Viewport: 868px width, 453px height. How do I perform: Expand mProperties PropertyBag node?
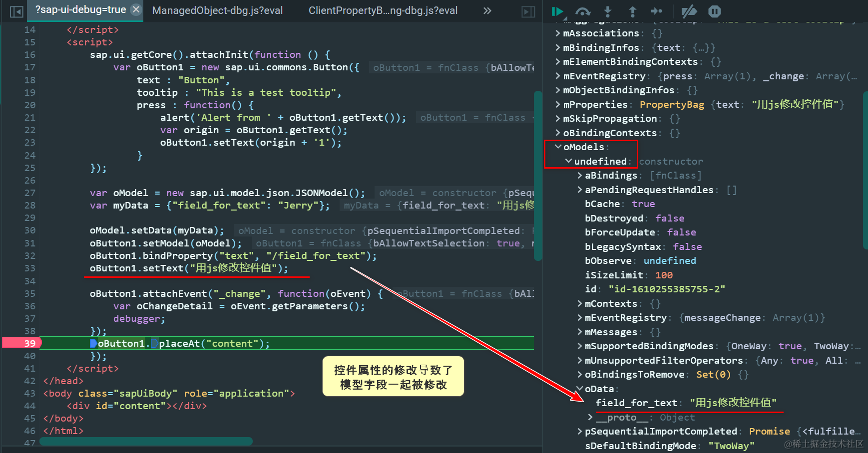point(558,105)
